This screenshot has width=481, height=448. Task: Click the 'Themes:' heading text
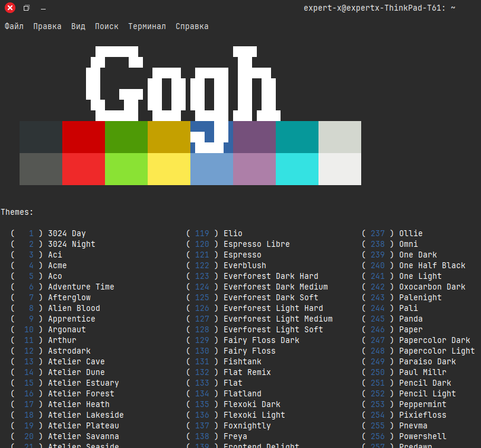(x=17, y=212)
